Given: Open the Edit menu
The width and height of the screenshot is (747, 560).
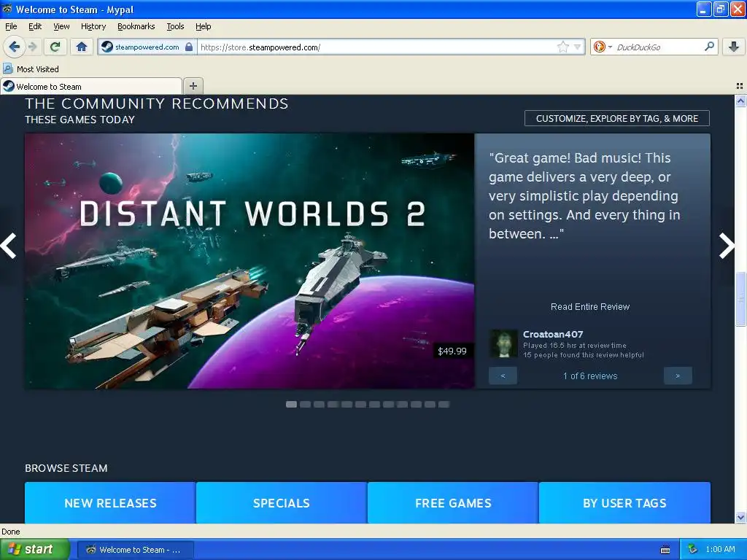Looking at the screenshot, I should pyautogui.click(x=35, y=27).
